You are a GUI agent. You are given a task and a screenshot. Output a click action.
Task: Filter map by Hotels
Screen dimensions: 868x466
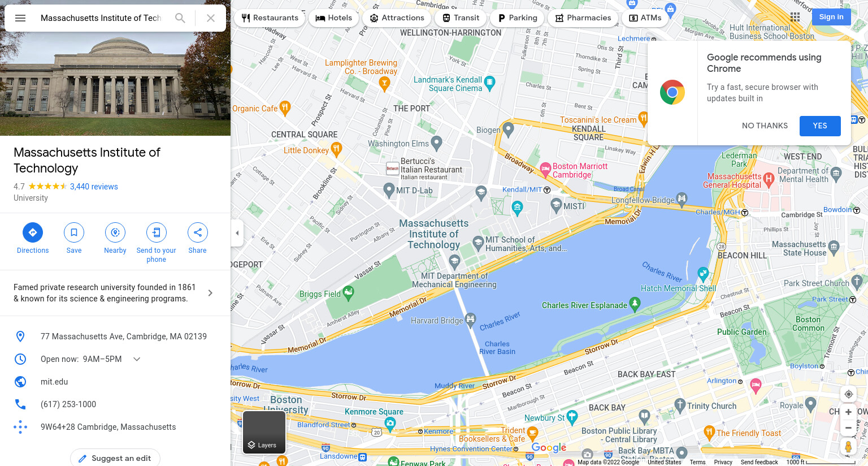(334, 18)
